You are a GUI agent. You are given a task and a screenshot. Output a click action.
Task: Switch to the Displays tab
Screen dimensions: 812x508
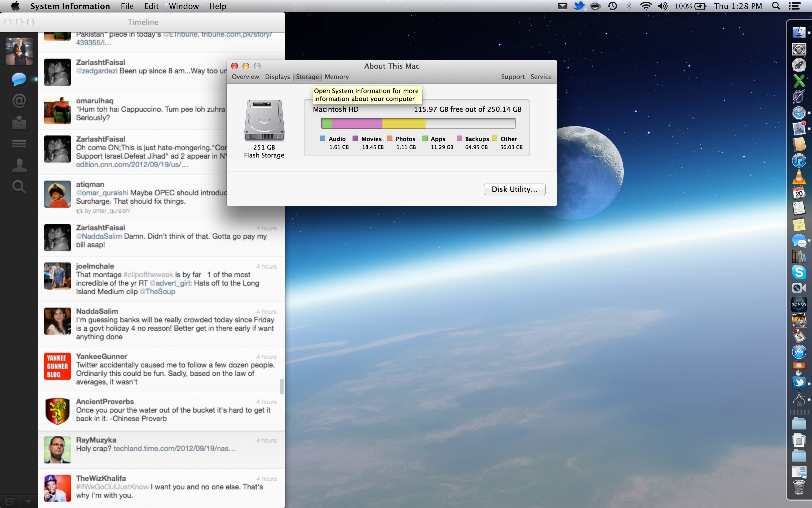click(x=277, y=76)
